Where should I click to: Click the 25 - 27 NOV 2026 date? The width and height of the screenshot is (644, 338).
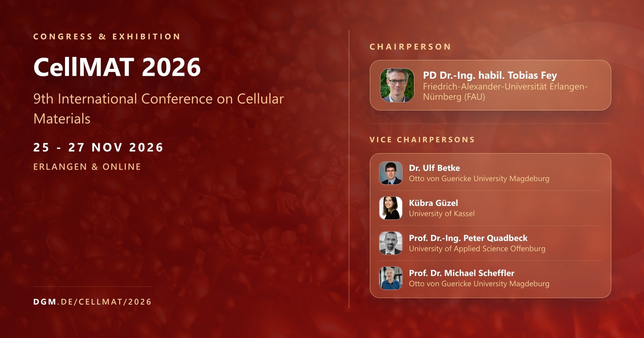pyautogui.click(x=99, y=147)
